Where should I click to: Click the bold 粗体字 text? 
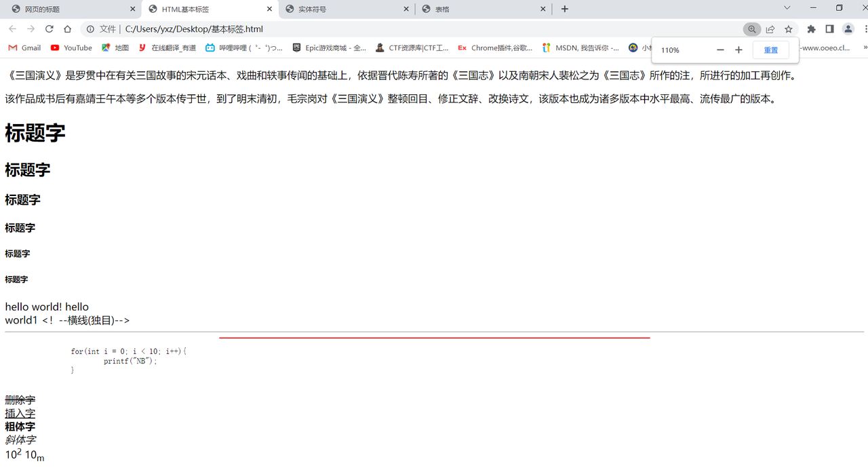(x=20, y=427)
